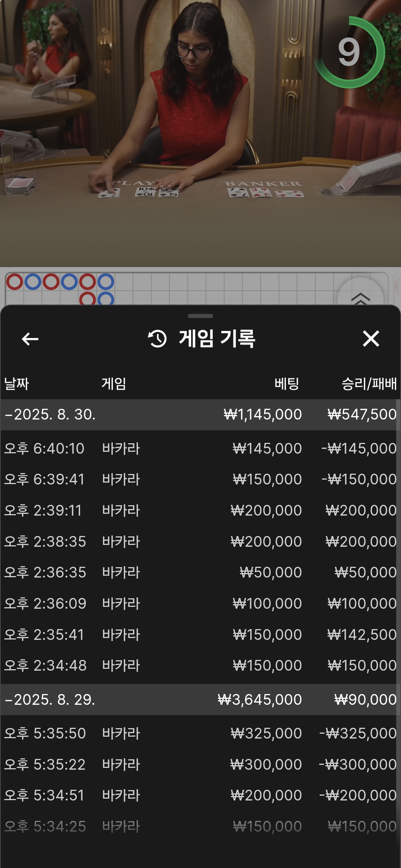The height and width of the screenshot is (868, 401).
Task: Click the ₩1,145,000 total bet for 8. 30.
Action: pos(263,414)
